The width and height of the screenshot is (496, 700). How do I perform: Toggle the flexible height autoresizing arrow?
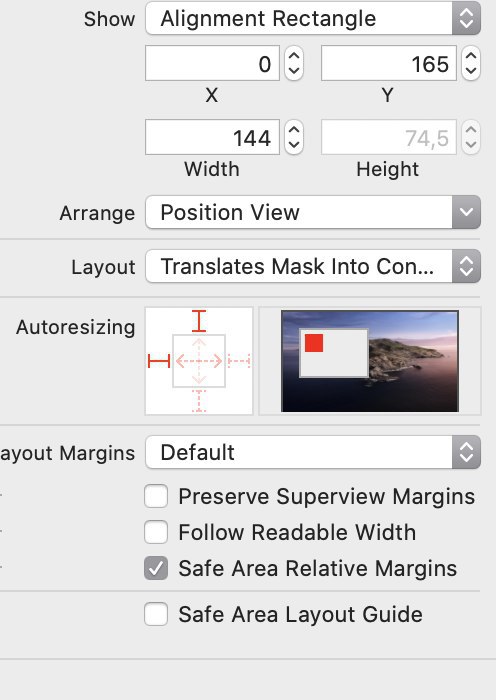[199, 361]
